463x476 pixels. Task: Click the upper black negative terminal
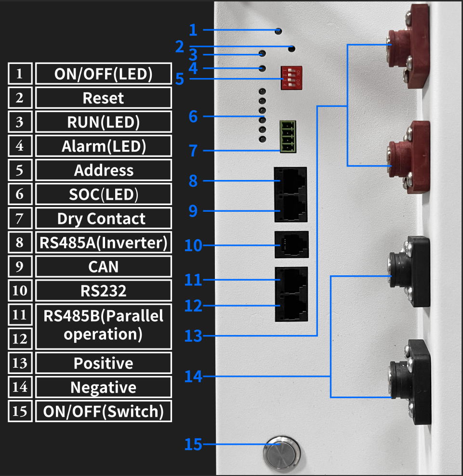(x=409, y=271)
